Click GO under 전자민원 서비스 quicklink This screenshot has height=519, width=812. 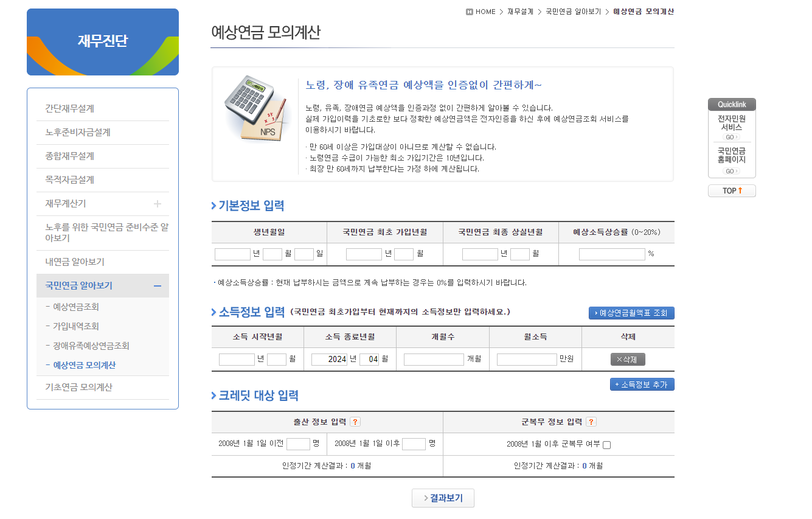pos(731,137)
